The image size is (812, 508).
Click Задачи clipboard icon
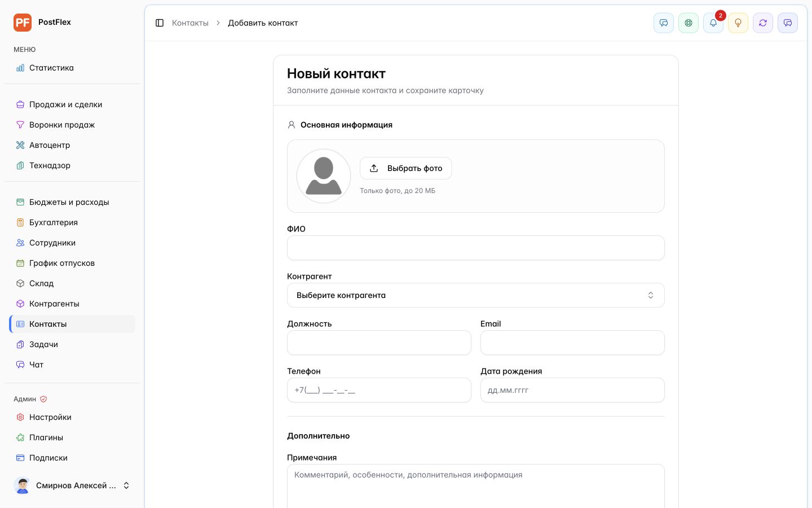coord(20,344)
